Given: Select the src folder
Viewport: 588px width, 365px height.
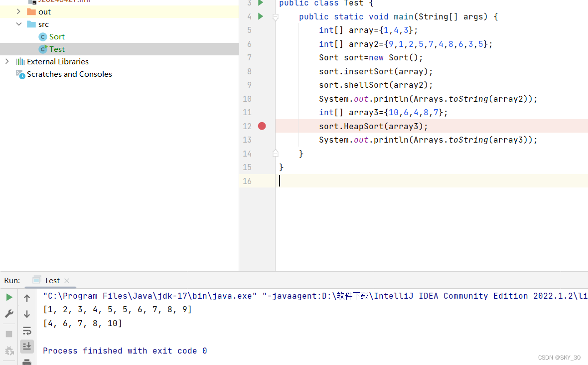Looking at the screenshot, I should 43,24.
